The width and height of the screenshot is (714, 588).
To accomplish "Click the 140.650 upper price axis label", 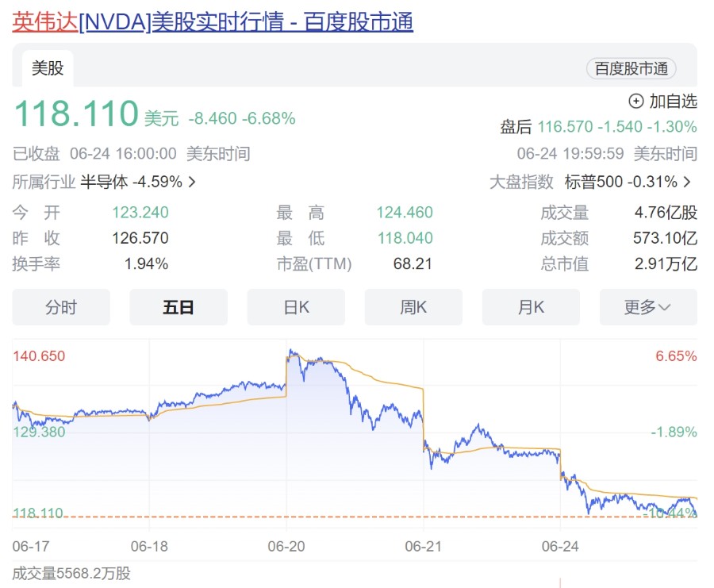I will click(x=39, y=356).
